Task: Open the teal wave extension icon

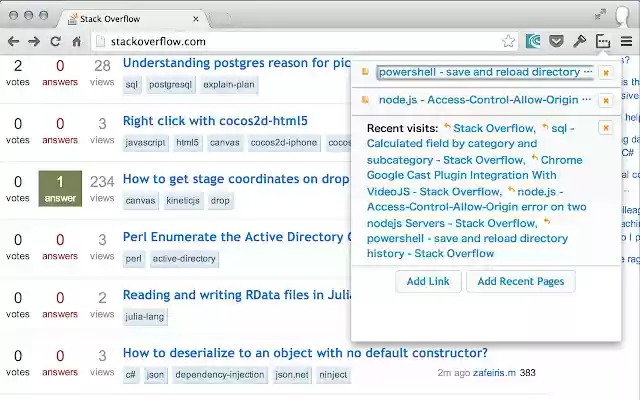Action: point(533,41)
